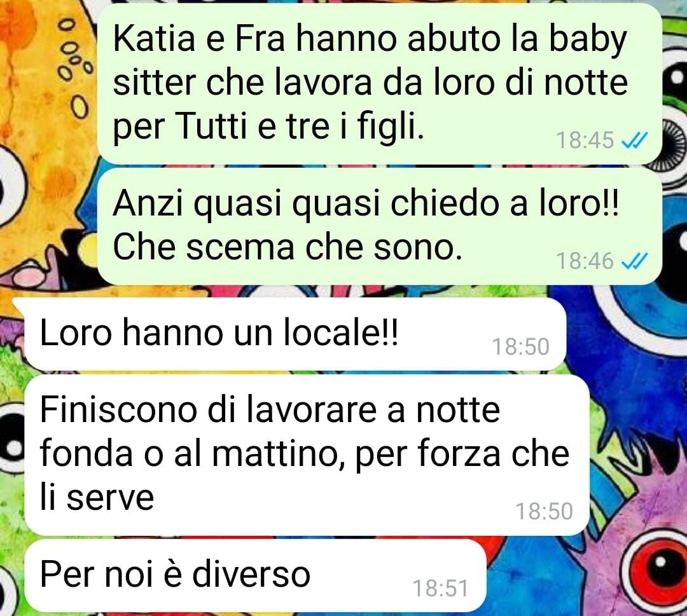
Task: Click the blue read-receipt checkmarks beside 18:45
Action: 634,140
